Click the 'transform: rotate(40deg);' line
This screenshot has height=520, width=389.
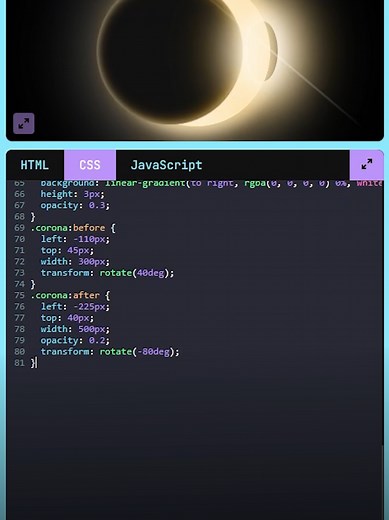[107, 273]
